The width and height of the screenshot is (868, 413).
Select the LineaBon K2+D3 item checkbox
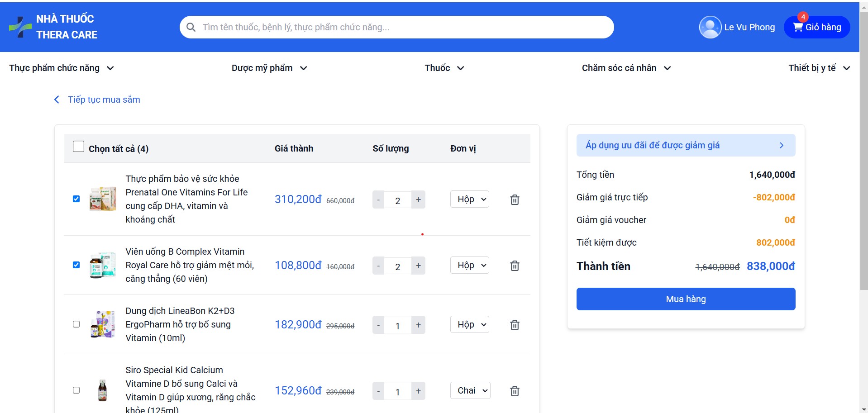tap(76, 324)
